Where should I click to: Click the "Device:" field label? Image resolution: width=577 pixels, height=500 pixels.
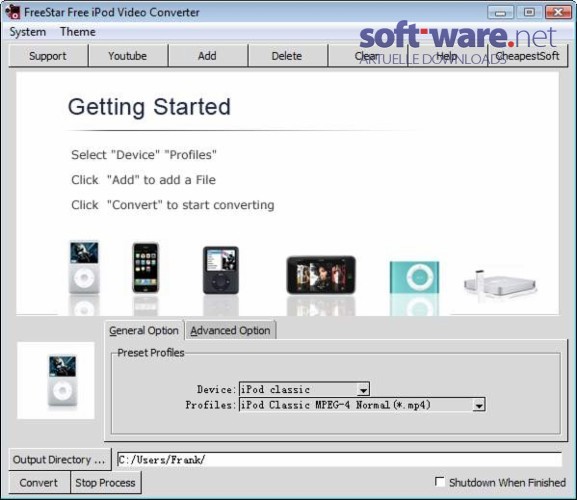click(216, 389)
